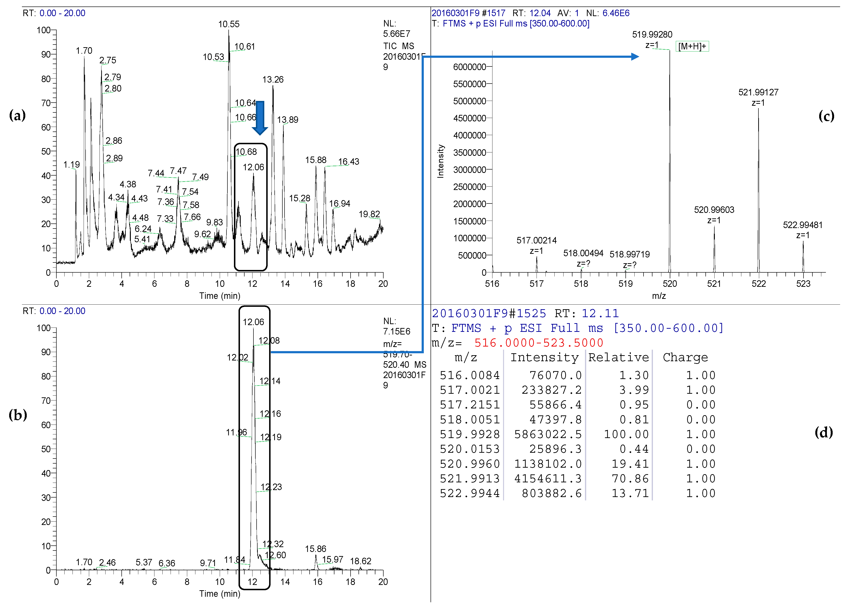The height and width of the screenshot is (616, 850).
Task: Click the 13.26 peak label
Action: [273, 80]
